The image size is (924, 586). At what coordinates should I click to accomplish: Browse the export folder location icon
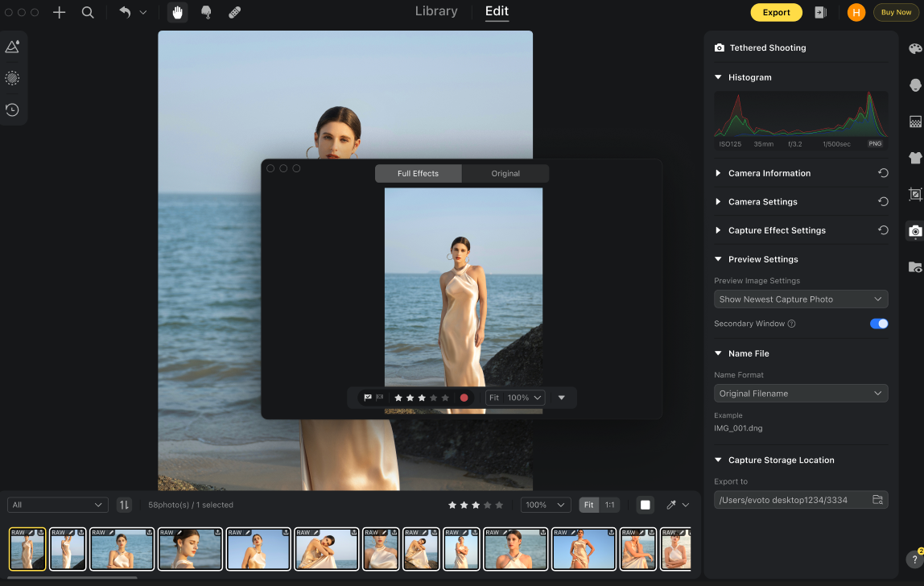click(x=877, y=500)
